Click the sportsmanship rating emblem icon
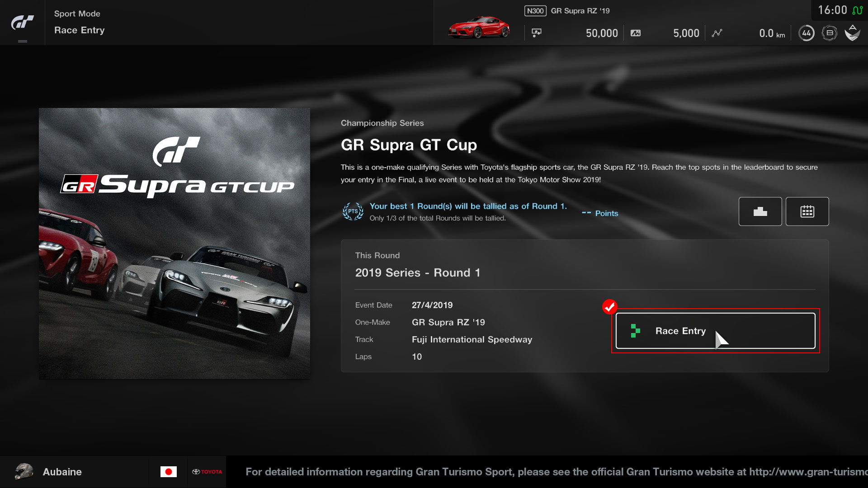The image size is (868, 488). coord(853,33)
